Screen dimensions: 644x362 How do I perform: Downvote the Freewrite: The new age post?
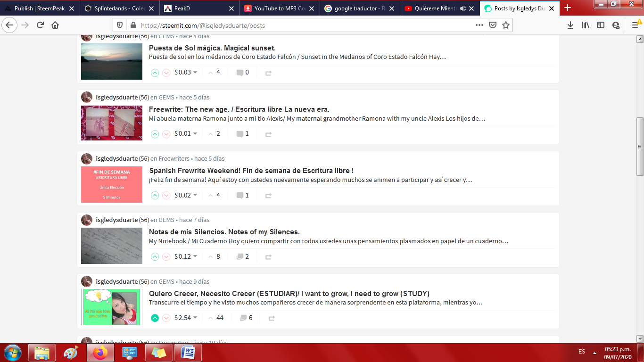pos(166,134)
